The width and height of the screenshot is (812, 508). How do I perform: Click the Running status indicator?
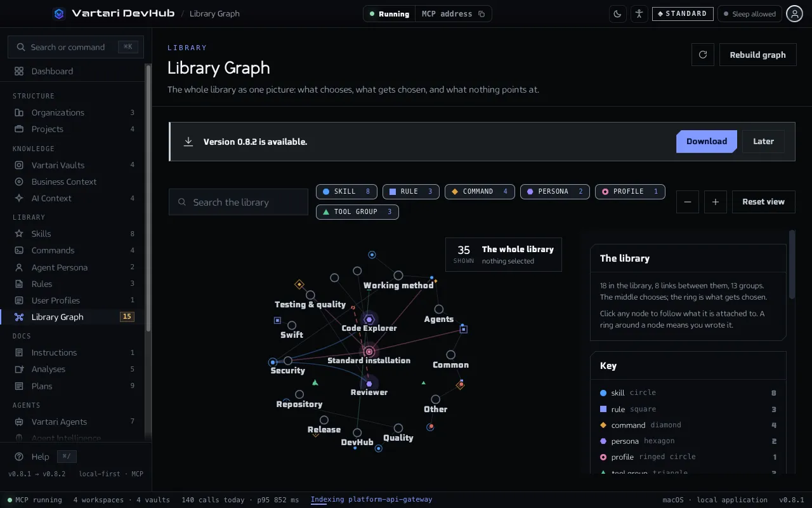[x=390, y=14]
